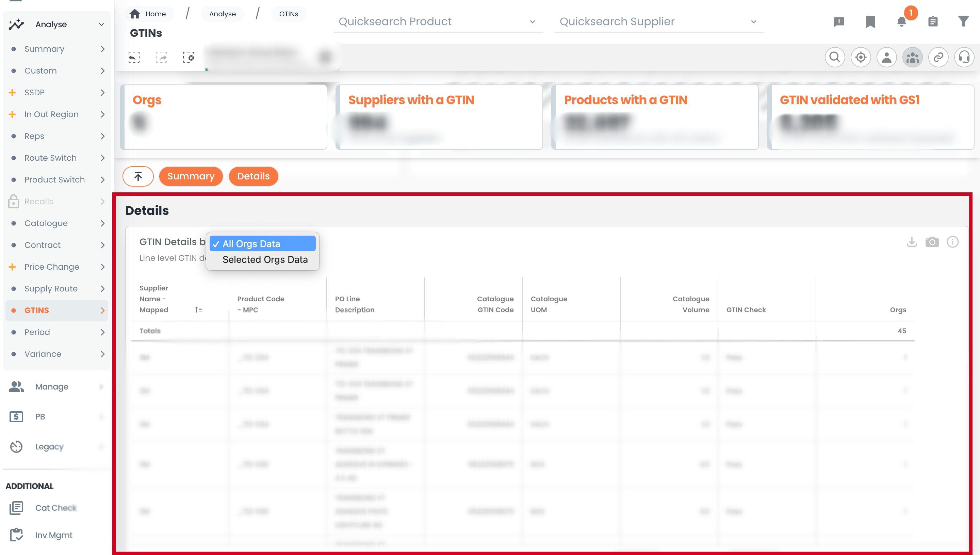Open the Legacy section
The height and width of the screenshot is (555, 980).
pos(56,446)
